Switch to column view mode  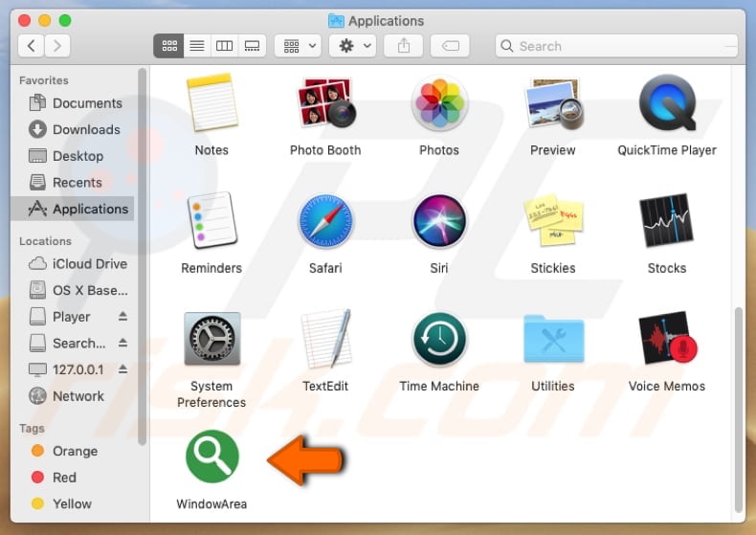point(224,46)
